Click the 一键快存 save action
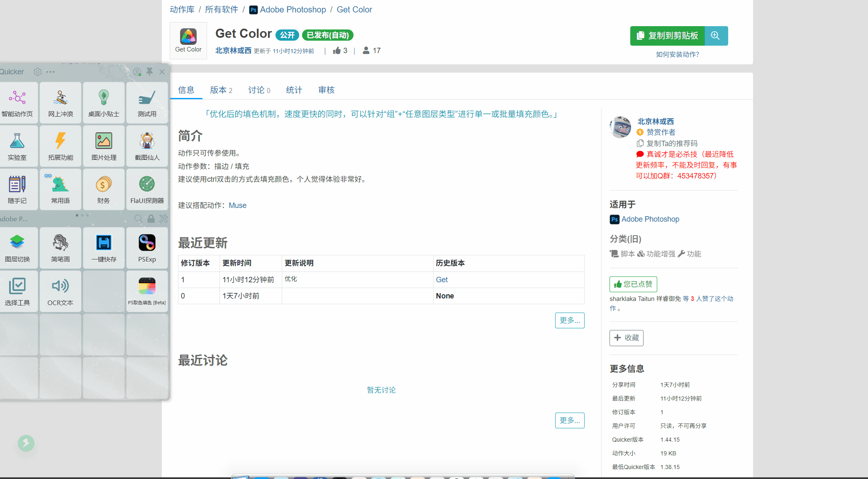The image size is (868, 479). coord(104,248)
